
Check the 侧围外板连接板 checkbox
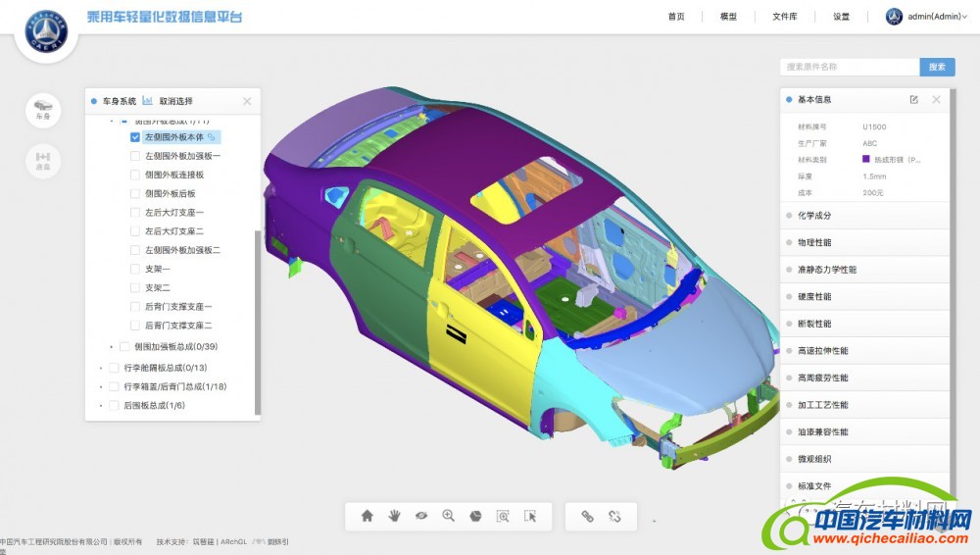coord(135,175)
